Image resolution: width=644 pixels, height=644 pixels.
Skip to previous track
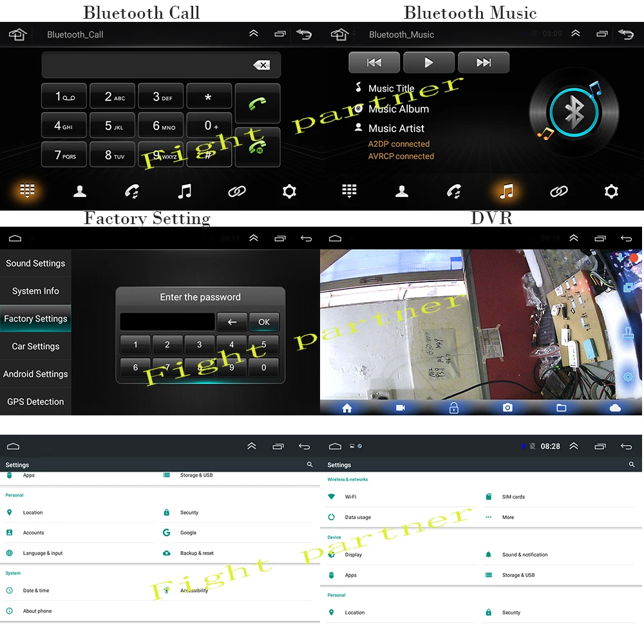click(x=374, y=62)
